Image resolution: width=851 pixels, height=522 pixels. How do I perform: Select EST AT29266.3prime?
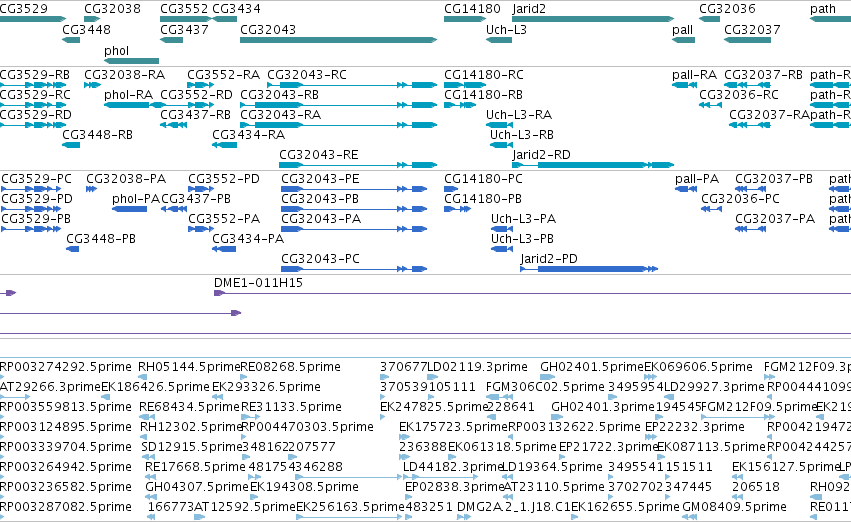(x=50, y=387)
